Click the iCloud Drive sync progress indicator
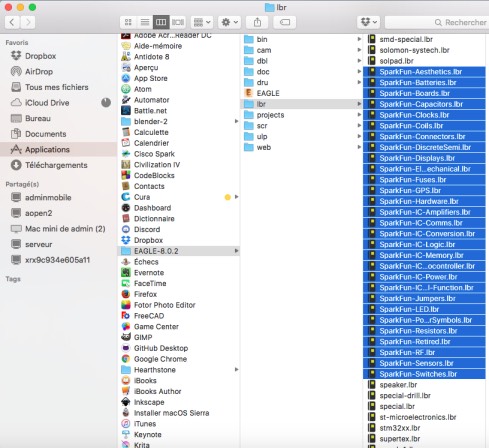The height and width of the screenshot is (448, 489). (x=106, y=103)
